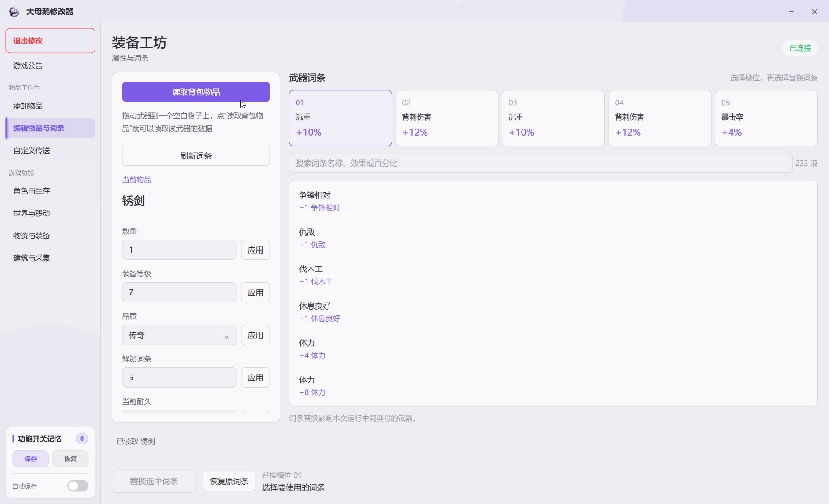Click the 刷新词条 button
829x504 pixels.
point(196,156)
